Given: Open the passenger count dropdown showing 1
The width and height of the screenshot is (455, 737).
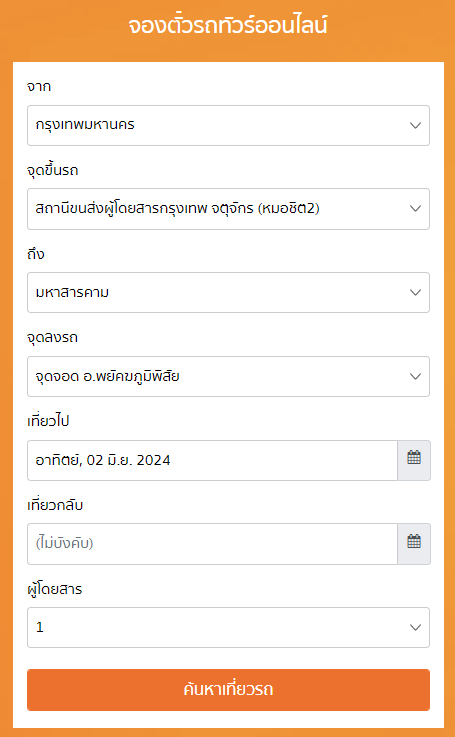Looking at the screenshot, I should tap(228, 627).
